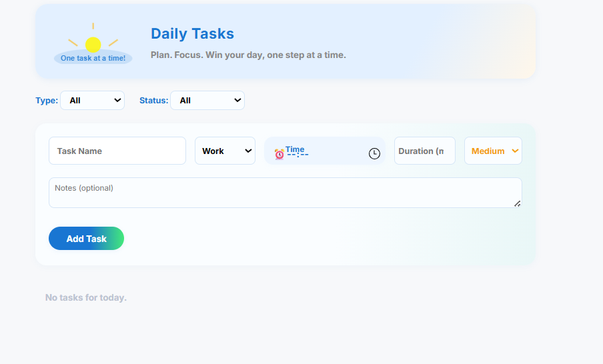Image resolution: width=603 pixels, height=364 pixels.
Task: Open the Status filter dropdown
Action: pyautogui.click(x=207, y=101)
